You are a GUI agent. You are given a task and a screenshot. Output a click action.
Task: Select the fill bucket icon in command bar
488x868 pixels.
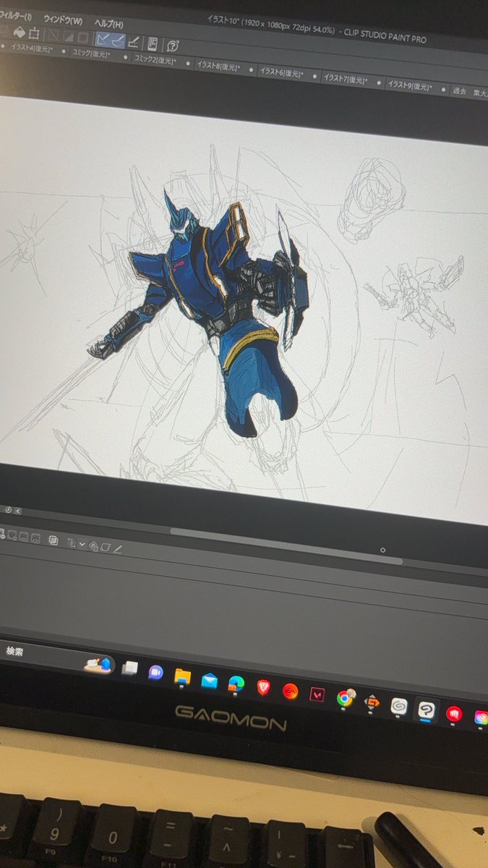coord(20,32)
